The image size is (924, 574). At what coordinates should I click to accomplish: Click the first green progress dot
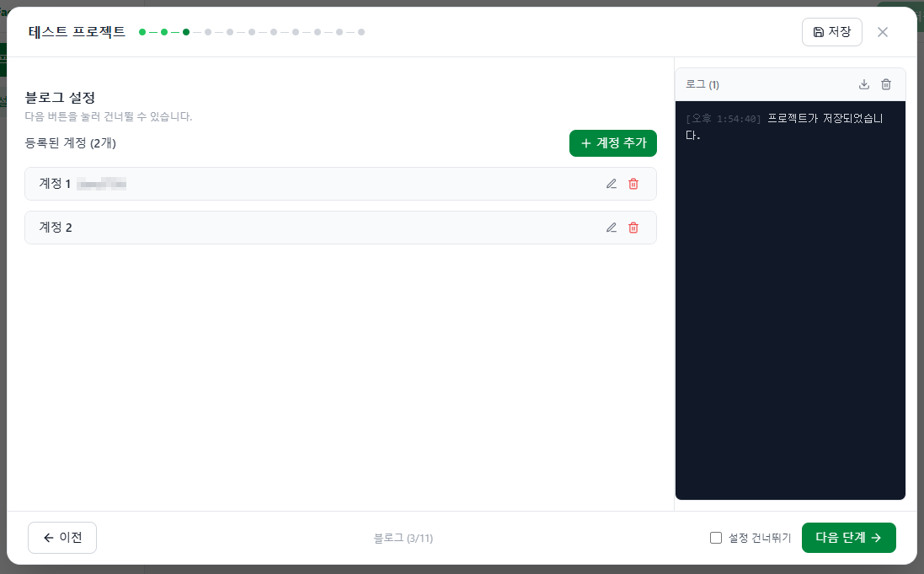point(142,32)
